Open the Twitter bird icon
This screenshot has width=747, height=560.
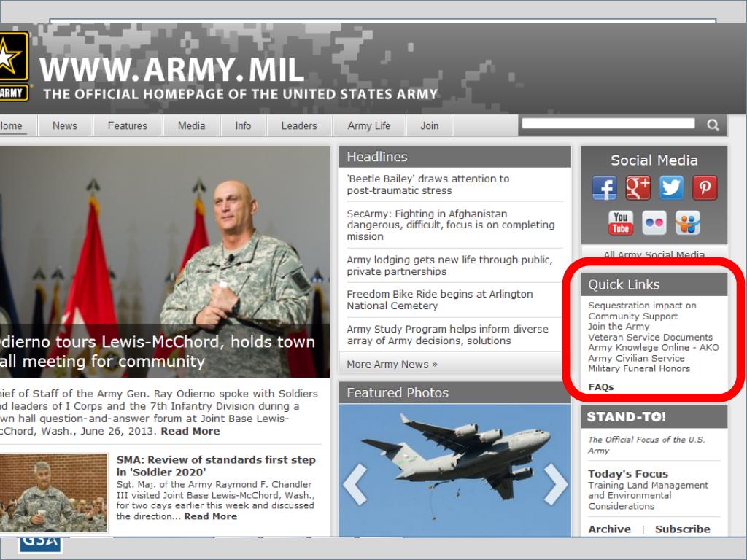pyautogui.click(x=671, y=187)
